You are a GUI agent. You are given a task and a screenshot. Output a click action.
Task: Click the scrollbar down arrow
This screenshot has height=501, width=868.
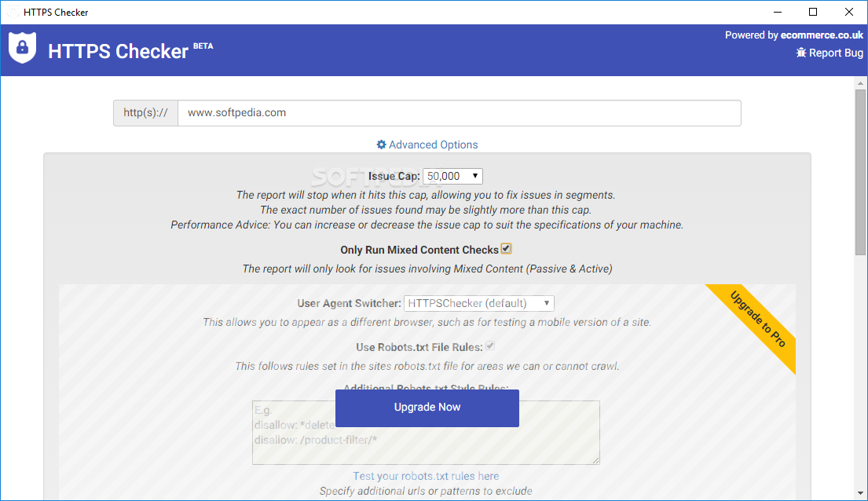pos(860,493)
